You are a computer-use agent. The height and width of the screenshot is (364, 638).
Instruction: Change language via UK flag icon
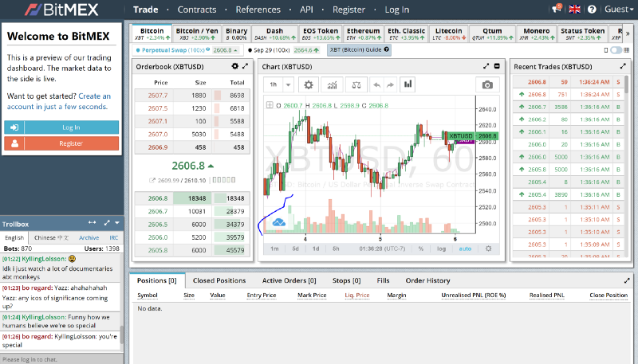[574, 10]
